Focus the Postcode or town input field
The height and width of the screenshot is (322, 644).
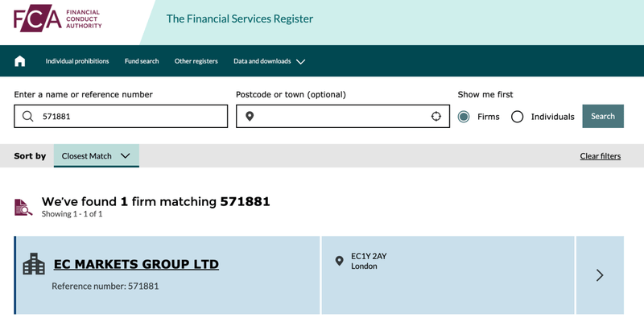click(x=343, y=116)
